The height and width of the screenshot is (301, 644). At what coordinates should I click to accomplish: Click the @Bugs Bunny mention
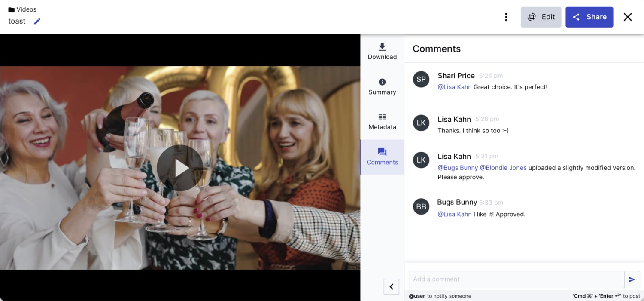point(458,168)
